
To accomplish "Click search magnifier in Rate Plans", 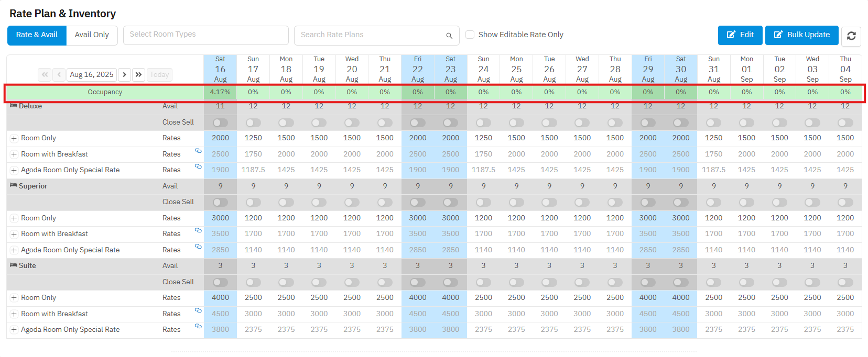I will (449, 36).
